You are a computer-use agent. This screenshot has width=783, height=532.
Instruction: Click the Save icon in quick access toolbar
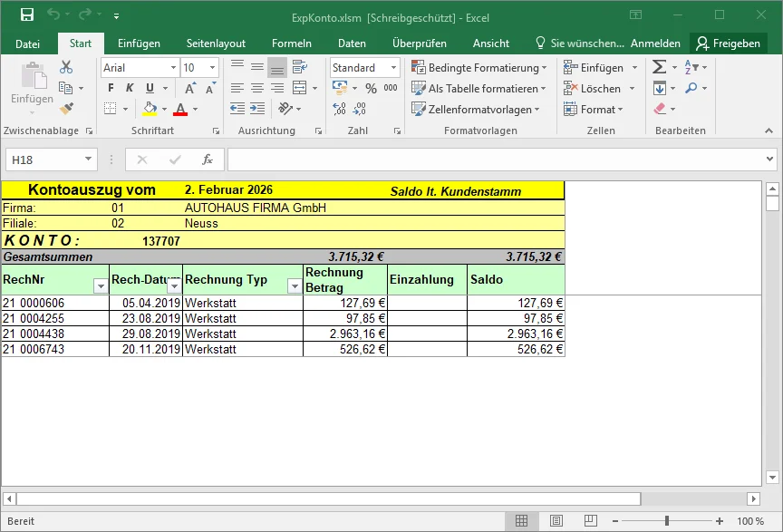point(27,15)
